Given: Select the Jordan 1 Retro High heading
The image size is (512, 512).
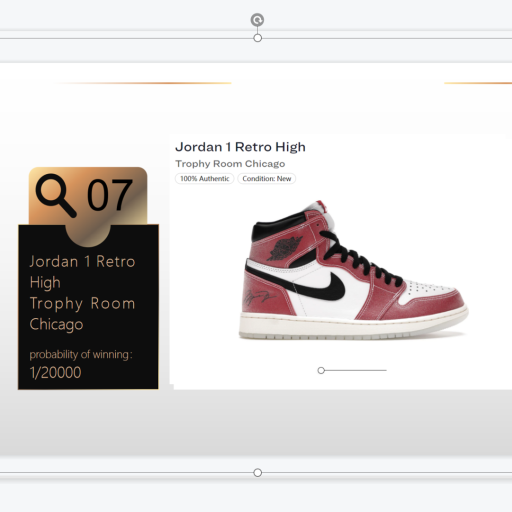Looking at the screenshot, I should tap(240, 147).
